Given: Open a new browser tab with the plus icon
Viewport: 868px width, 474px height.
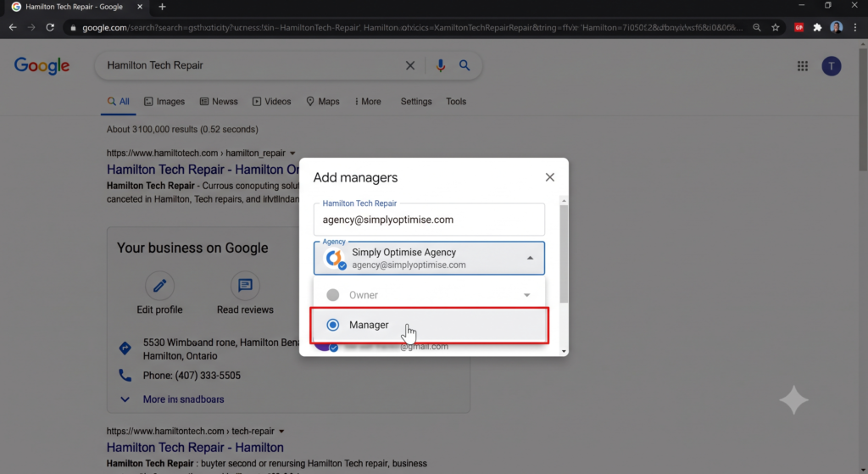Looking at the screenshot, I should (x=162, y=7).
